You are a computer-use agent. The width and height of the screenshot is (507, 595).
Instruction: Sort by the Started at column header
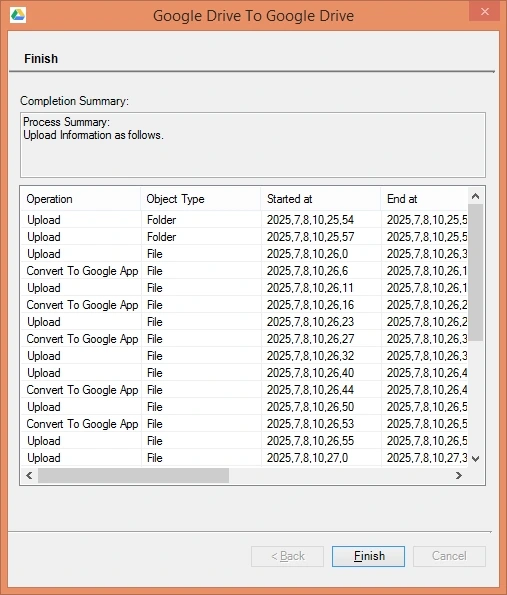[321, 199]
